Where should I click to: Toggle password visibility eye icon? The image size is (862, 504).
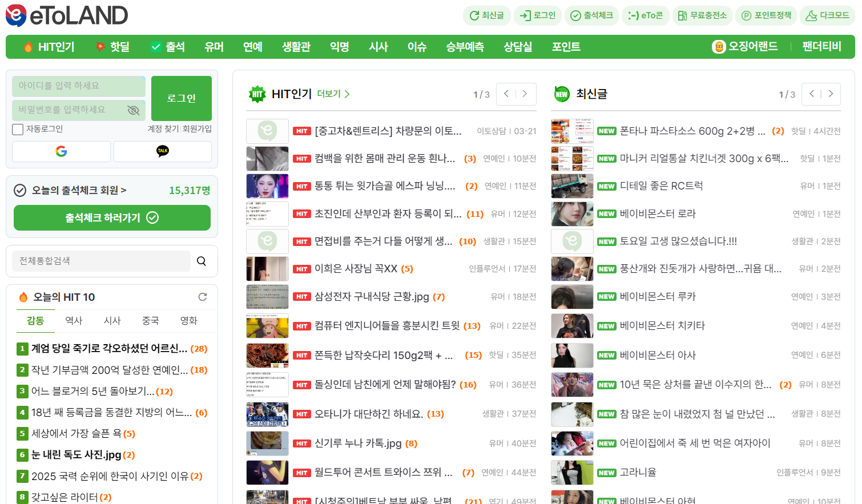(x=134, y=110)
